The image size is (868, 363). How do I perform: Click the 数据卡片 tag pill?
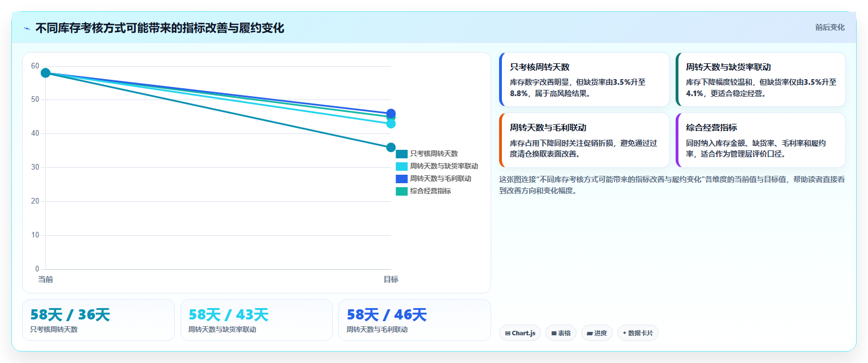638,333
